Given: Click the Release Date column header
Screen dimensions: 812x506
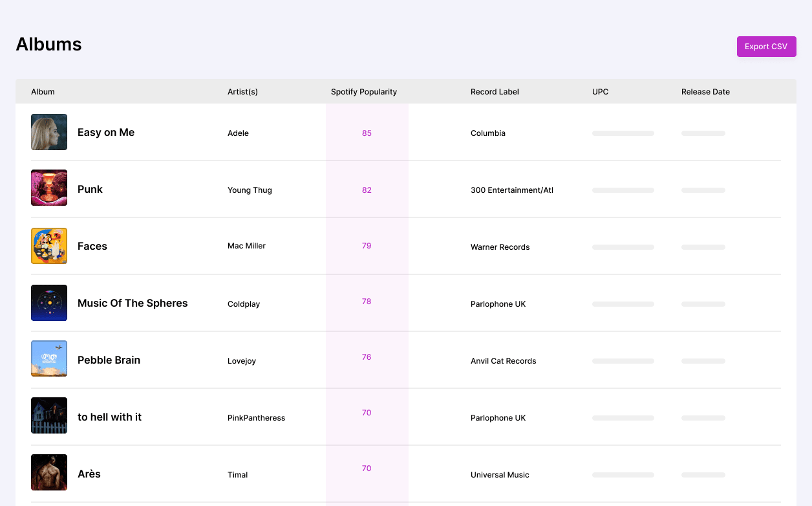Looking at the screenshot, I should (705, 92).
